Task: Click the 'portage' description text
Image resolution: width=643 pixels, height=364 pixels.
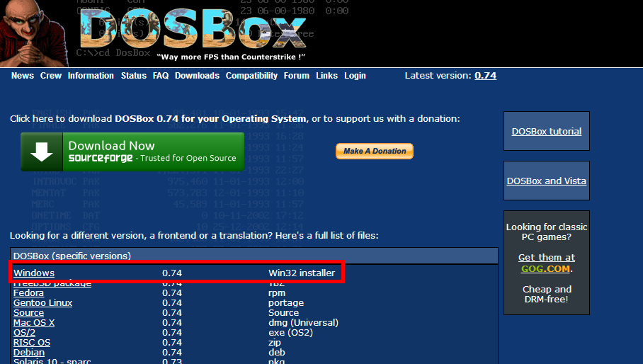Action: [x=286, y=303]
